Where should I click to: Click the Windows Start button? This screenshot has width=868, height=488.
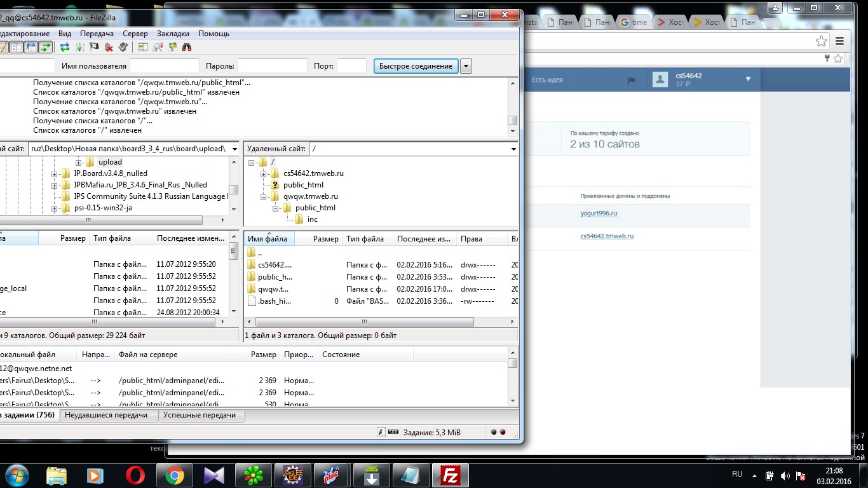click(17, 475)
